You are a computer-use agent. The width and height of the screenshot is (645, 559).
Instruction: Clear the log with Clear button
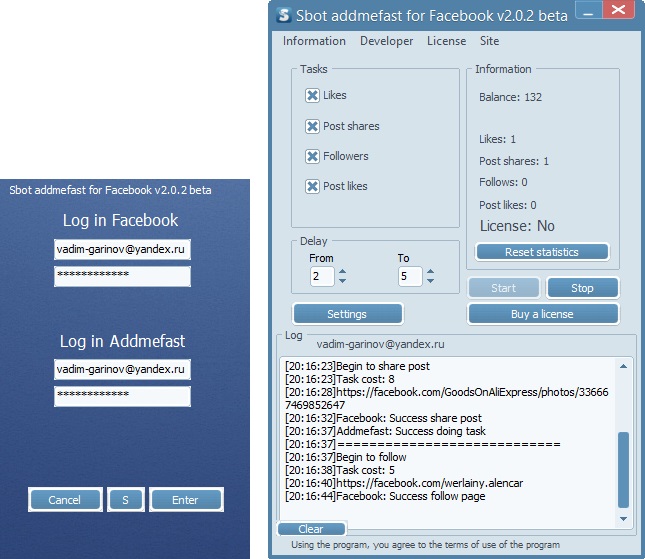[311, 529]
